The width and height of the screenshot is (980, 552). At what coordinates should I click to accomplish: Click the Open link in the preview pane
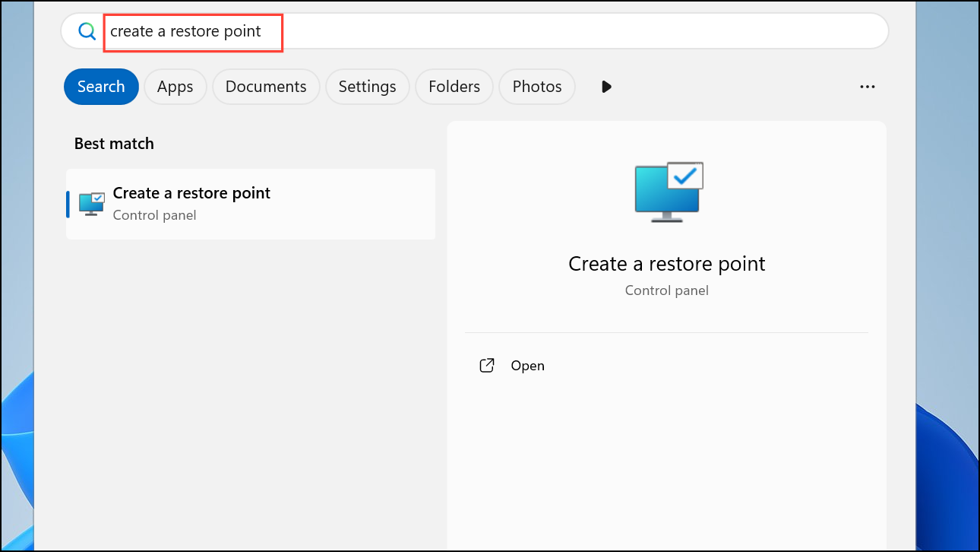(x=528, y=366)
